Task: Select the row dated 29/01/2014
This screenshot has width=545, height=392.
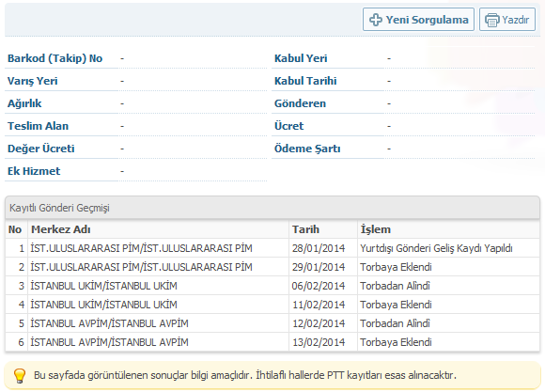Action: (x=272, y=267)
